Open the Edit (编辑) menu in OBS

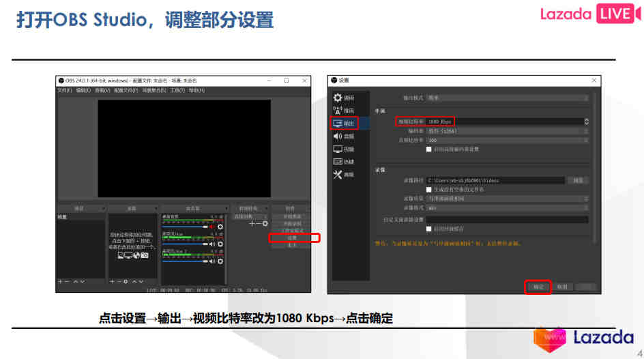[x=83, y=90]
